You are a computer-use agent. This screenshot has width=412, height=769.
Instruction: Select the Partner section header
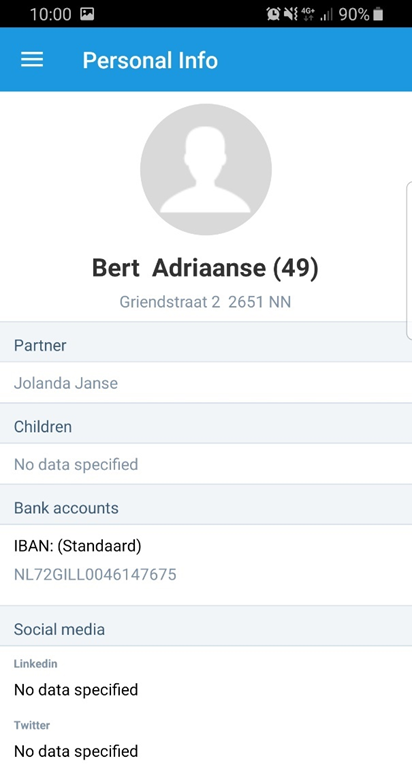206,345
